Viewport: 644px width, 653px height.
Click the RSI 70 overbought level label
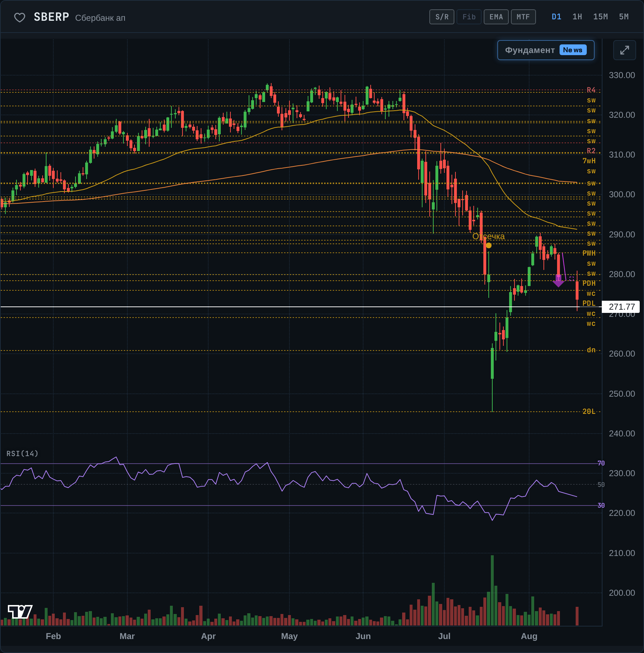point(601,463)
